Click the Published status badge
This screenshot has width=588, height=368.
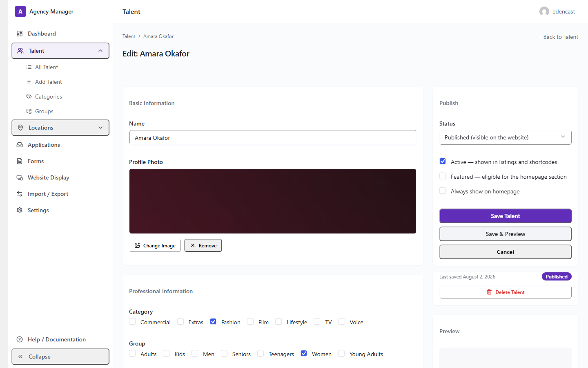pyautogui.click(x=557, y=276)
